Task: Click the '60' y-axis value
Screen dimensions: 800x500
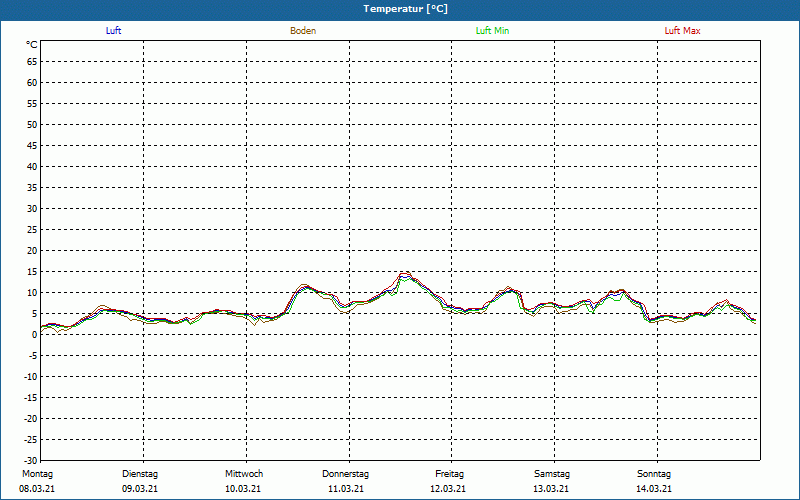Action: tap(32, 83)
